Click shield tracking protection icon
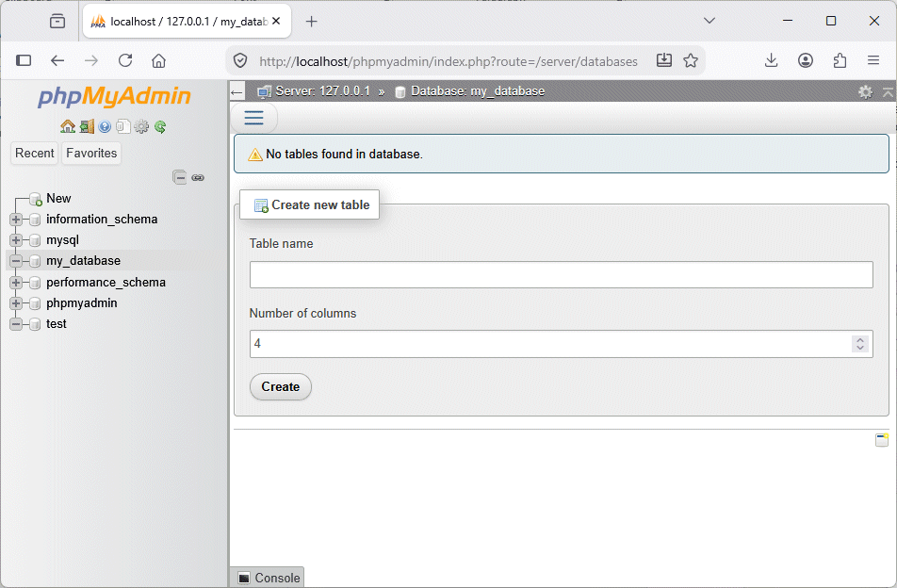 (240, 60)
